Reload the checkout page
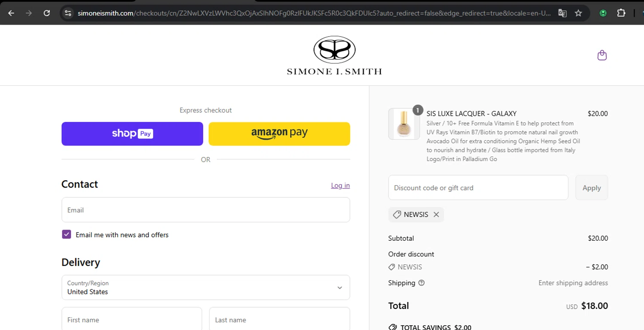The height and width of the screenshot is (330, 644). pos(47,13)
